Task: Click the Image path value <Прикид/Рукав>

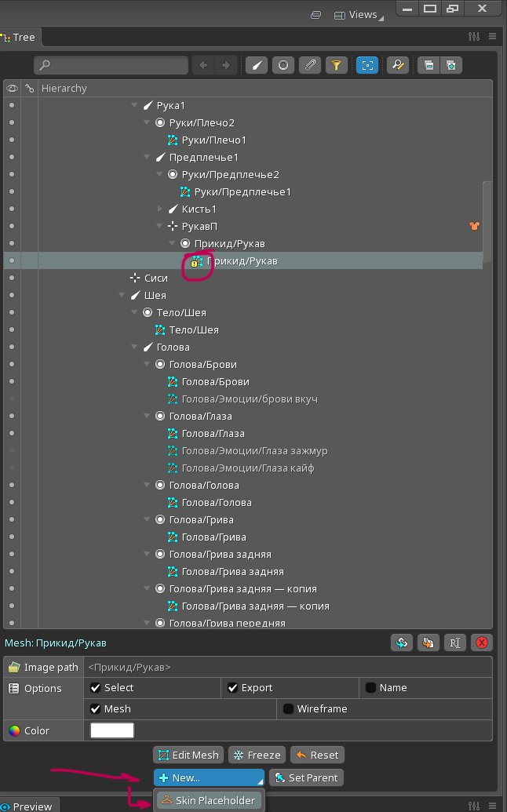Action: pyautogui.click(x=129, y=668)
